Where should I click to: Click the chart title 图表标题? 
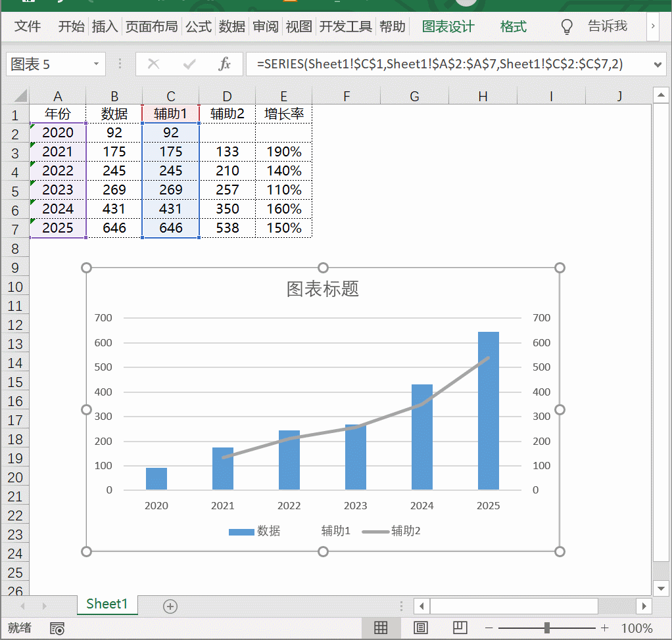[323, 288]
